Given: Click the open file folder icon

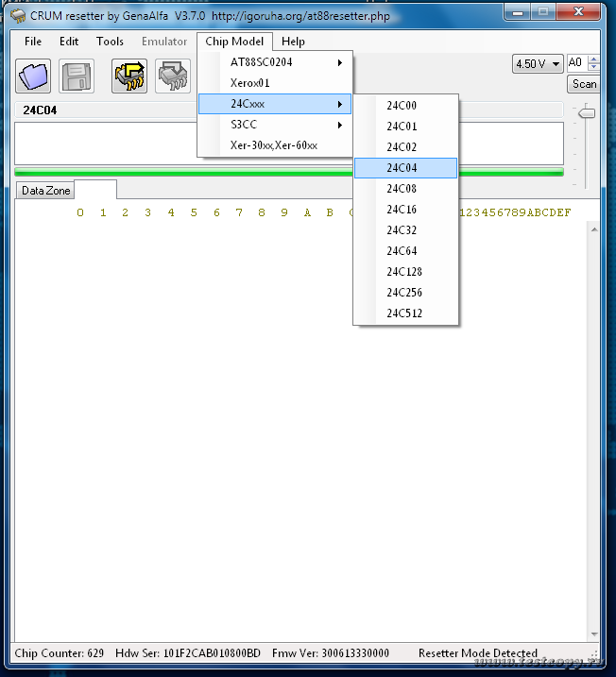Looking at the screenshot, I should [x=33, y=76].
